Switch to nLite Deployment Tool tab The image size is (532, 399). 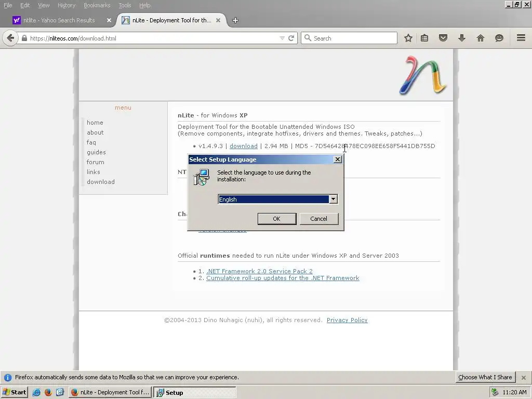(171, 20)
